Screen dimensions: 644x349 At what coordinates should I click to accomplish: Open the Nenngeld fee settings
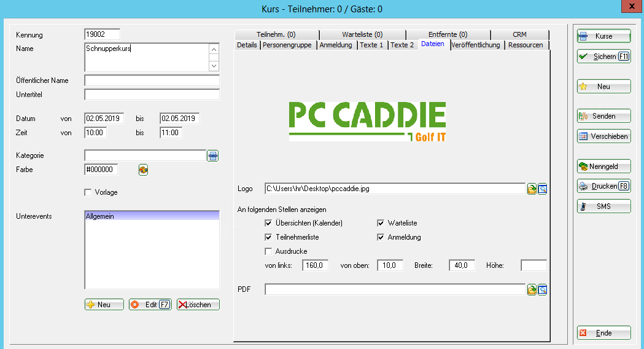tap(603, 166)
